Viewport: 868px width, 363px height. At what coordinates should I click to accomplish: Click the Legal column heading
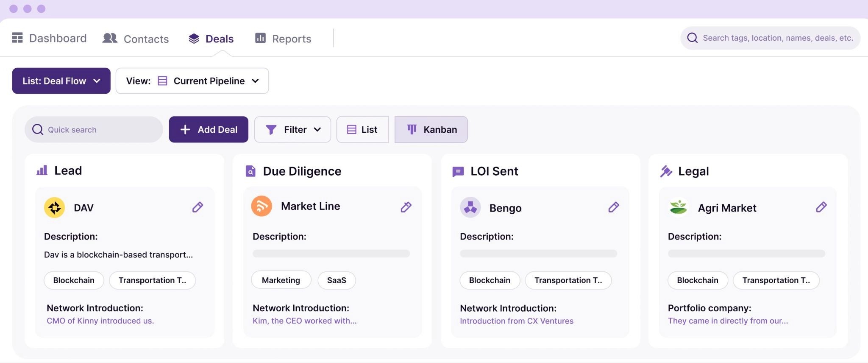tap(693, 171)
